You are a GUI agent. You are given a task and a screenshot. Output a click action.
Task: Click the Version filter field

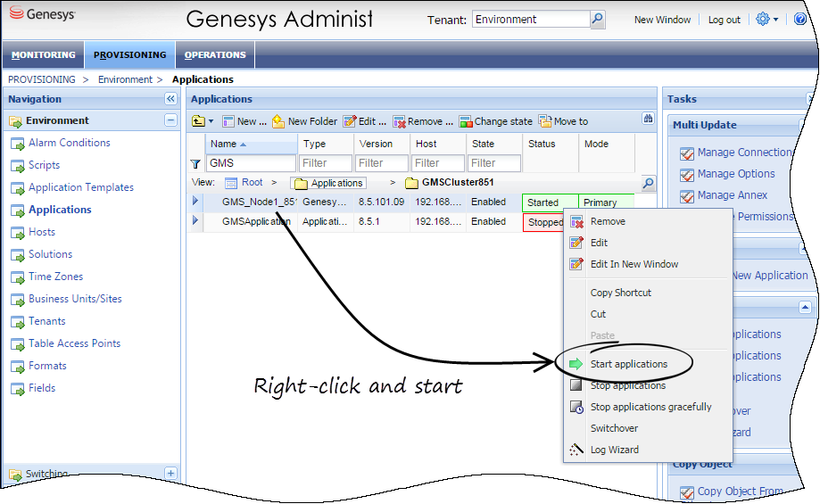point(382,163)
